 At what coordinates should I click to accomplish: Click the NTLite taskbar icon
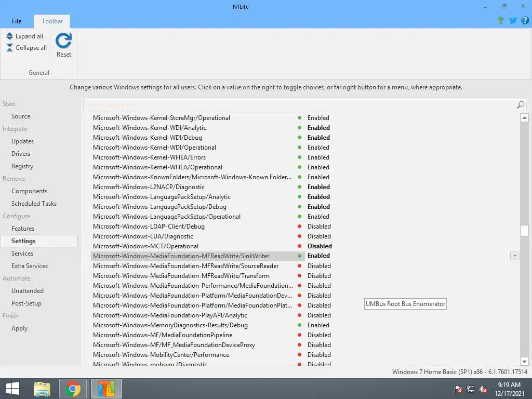click(x=106, y=389)
